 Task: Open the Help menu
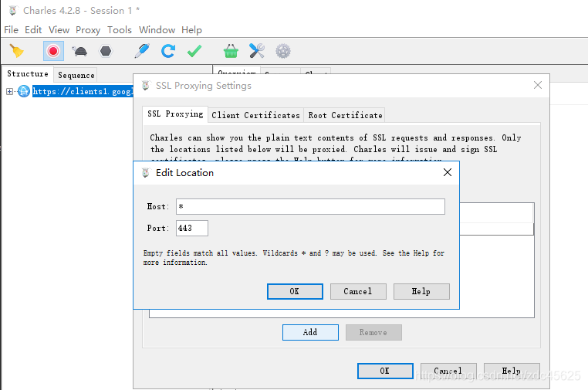point(191,29)
